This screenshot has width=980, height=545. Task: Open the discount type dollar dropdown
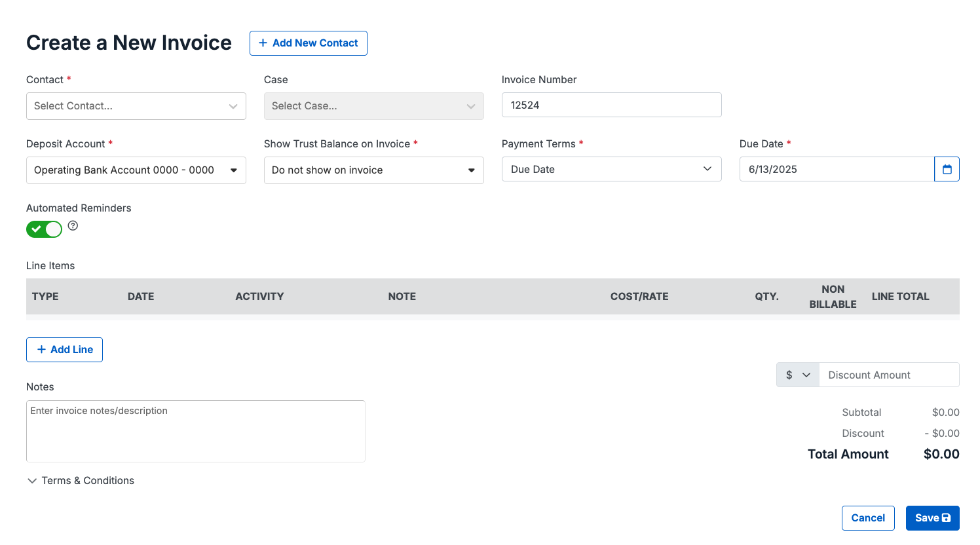click(x=797, y=374)
